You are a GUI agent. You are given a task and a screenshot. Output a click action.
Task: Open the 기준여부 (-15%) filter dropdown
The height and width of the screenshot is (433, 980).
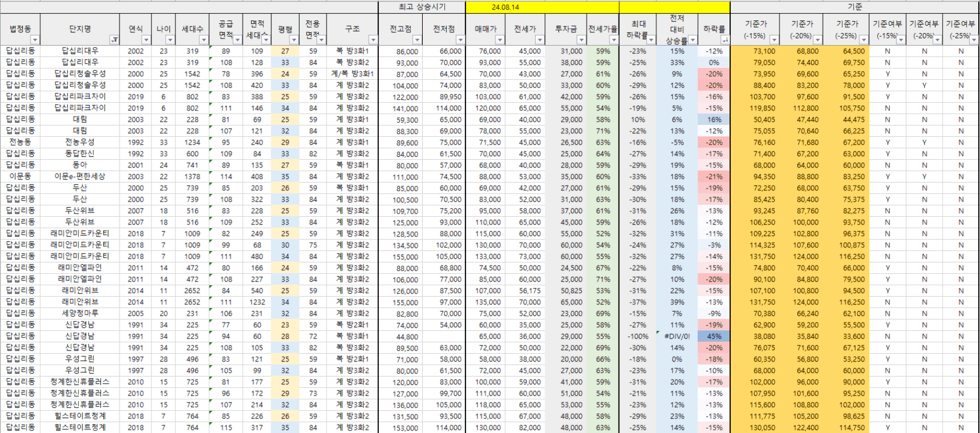901,40
